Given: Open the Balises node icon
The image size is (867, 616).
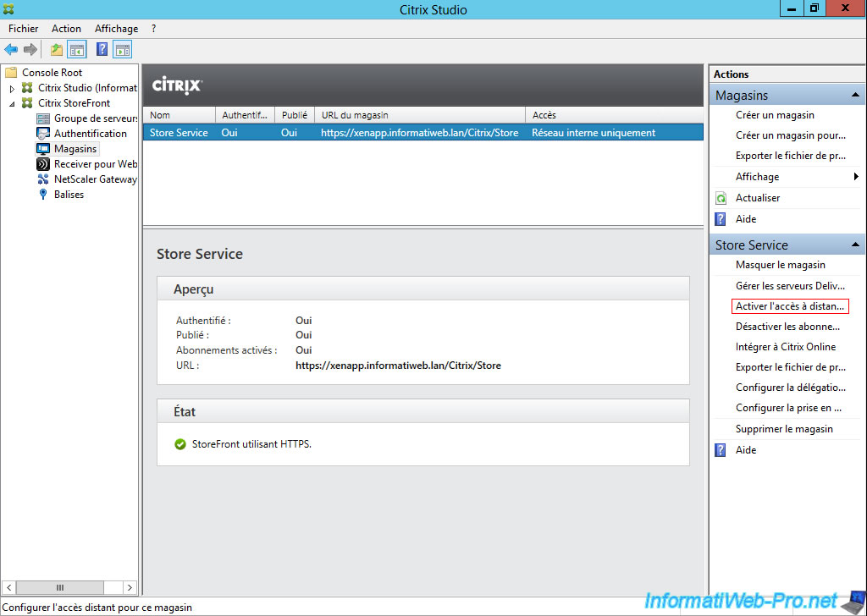Looking at the screenshot, I should tap(43, 195).
